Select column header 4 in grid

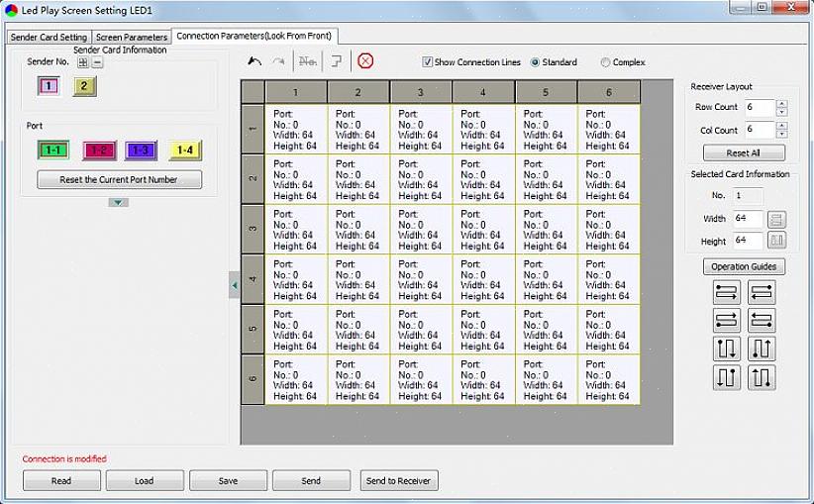pos(483,92)
